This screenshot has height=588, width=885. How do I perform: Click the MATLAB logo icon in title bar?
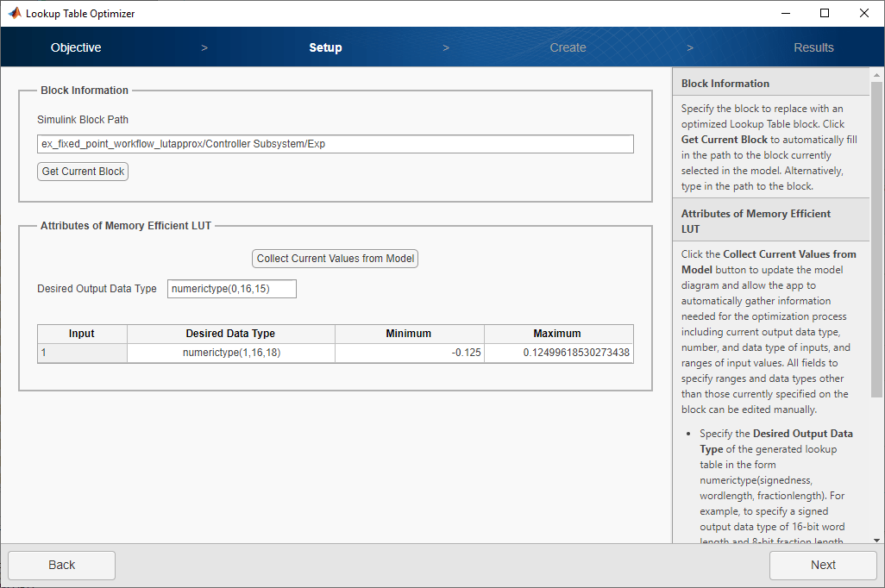[14, 13]
